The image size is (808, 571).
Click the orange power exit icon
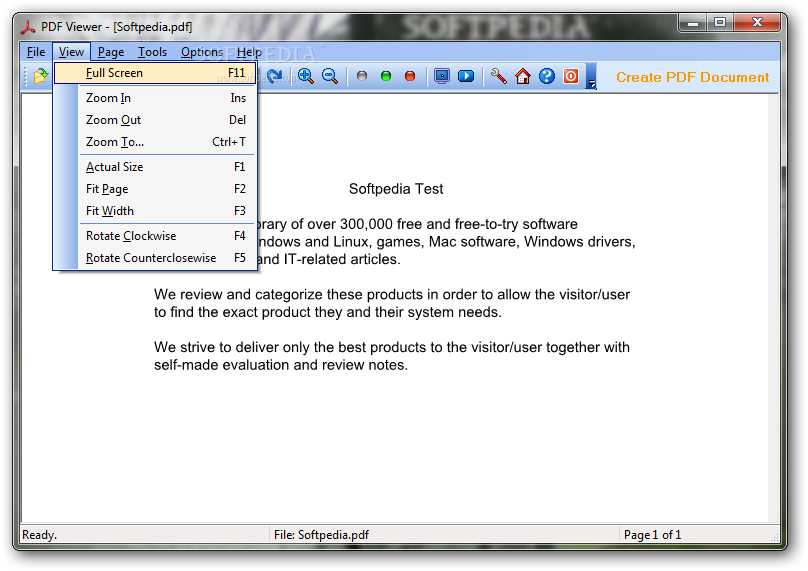tap(571, 76)
